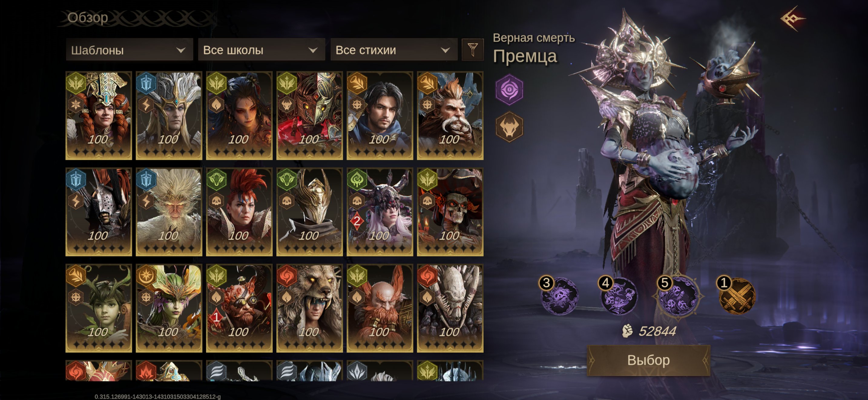Open the funnel filter icon

pos(472,50)
